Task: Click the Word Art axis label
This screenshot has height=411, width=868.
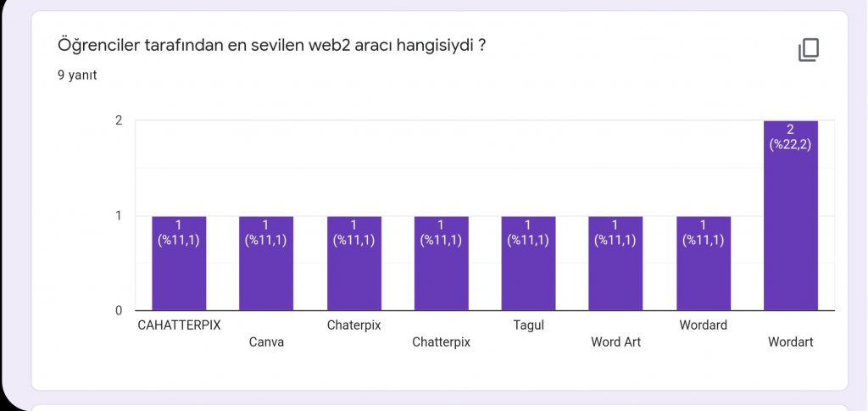Action: tap(615, 342)
